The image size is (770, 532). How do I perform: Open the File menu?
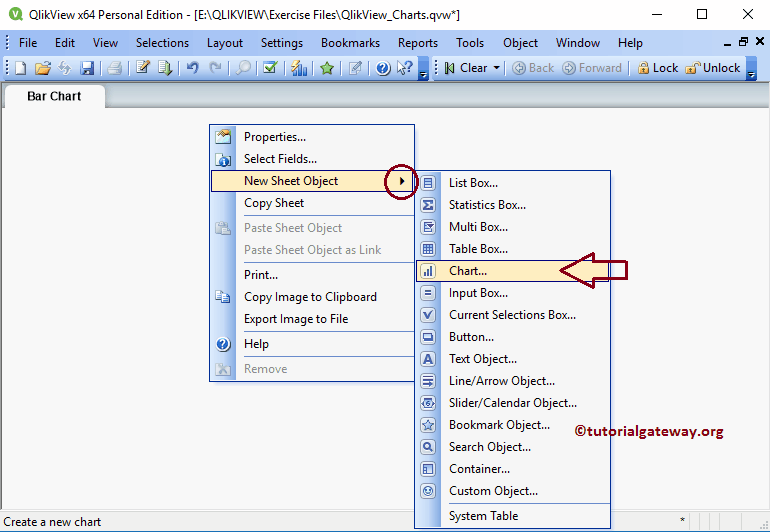click(28, 43)
